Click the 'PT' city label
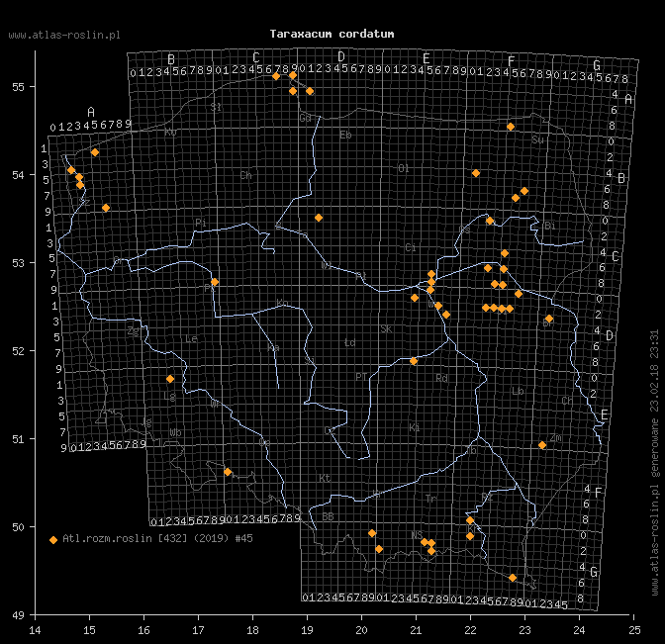Image resolution: width=665 pixels, height=644 pixels. 361,377
